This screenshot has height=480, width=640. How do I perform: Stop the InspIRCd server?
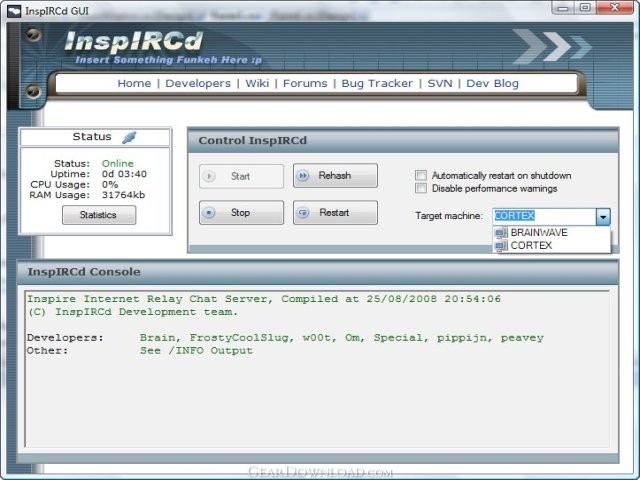pos(241,213)
